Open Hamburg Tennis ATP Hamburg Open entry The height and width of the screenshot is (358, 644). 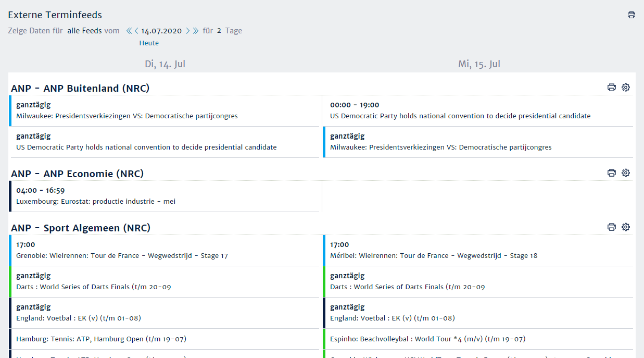pyautogui.click(x=165, y=339)
